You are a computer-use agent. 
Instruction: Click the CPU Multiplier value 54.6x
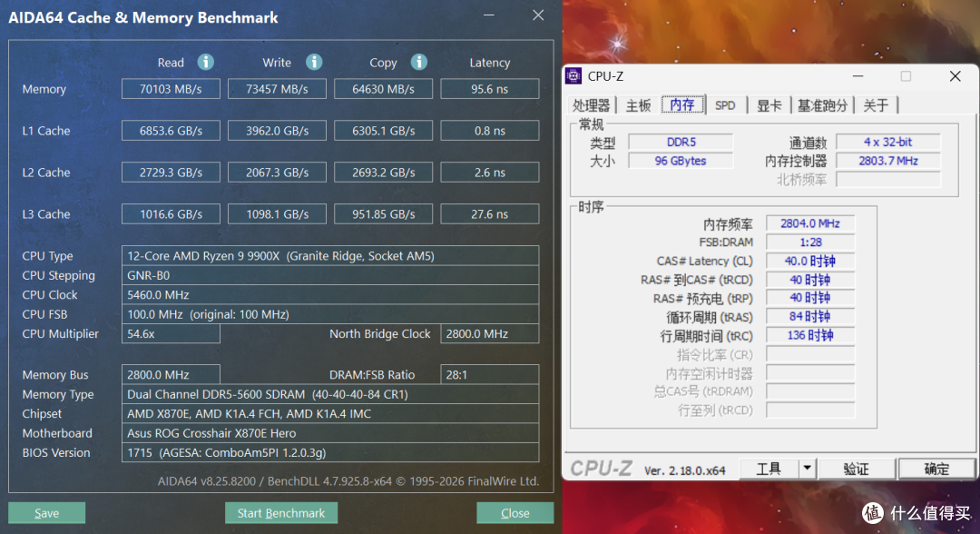pos(171,333)
